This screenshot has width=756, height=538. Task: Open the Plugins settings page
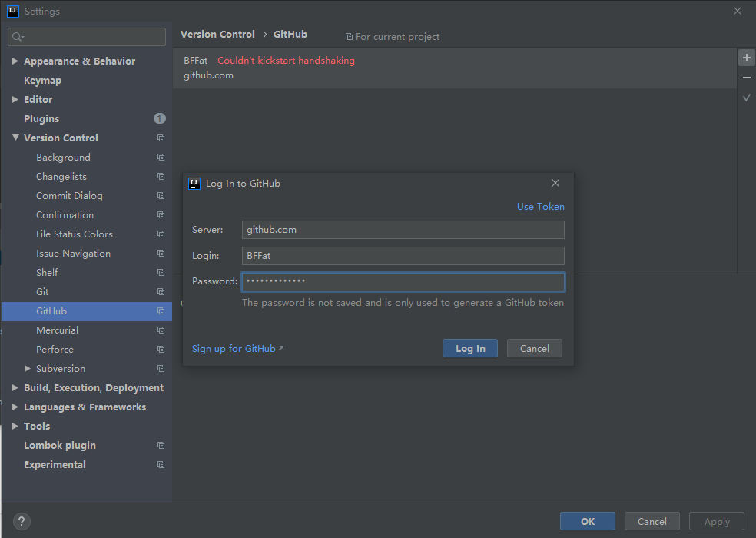pyautogui.click(x=41, y=118)
